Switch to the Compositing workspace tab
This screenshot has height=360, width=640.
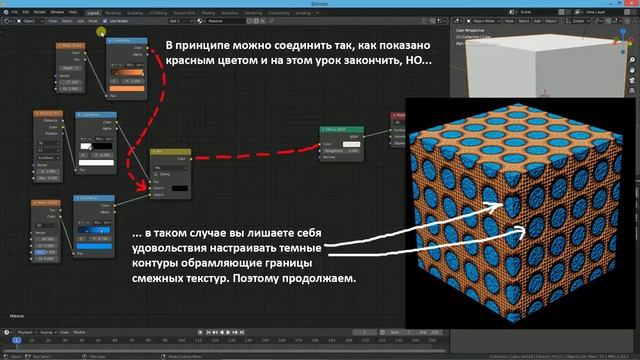pyautogui.click(x=278, y=13)
